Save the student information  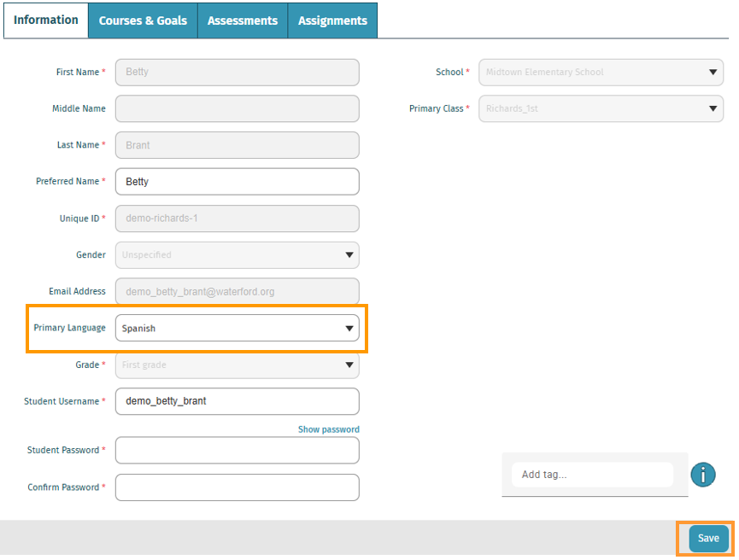click(708, 538)
